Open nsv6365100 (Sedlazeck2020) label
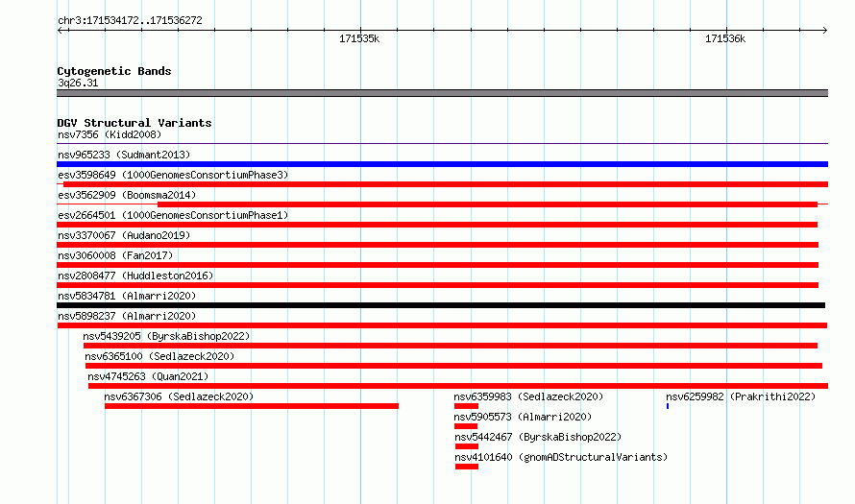The image size is (855, 504). [x=159, y=356]
